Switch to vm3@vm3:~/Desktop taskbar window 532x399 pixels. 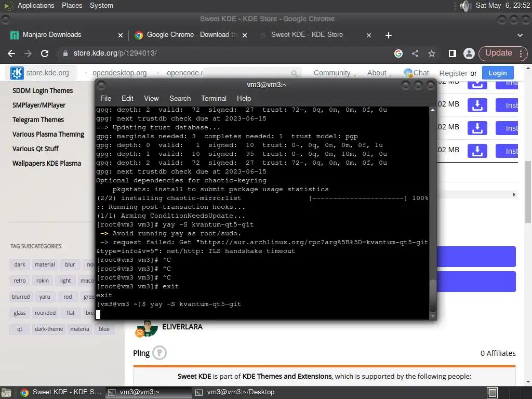tap(236, 392)
